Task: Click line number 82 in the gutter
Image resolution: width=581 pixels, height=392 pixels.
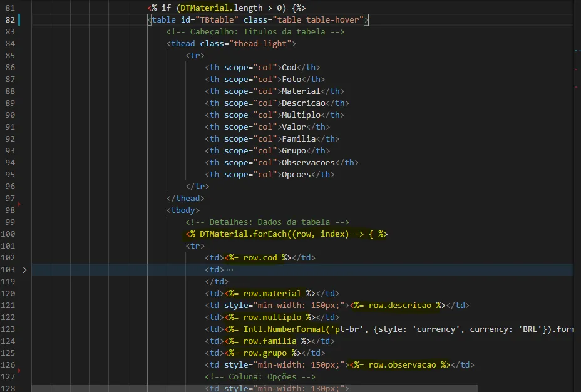Action: pos(10,20)
